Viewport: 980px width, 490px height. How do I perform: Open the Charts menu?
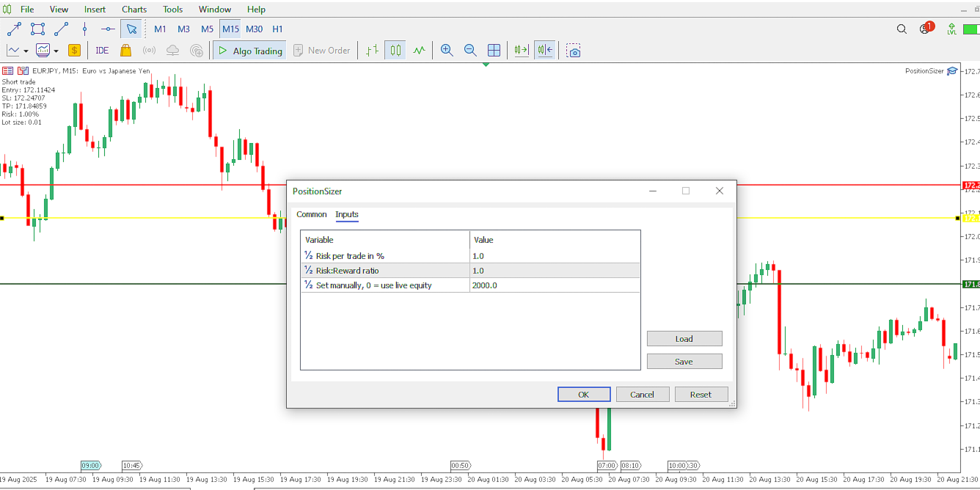[x=134, y=10]
